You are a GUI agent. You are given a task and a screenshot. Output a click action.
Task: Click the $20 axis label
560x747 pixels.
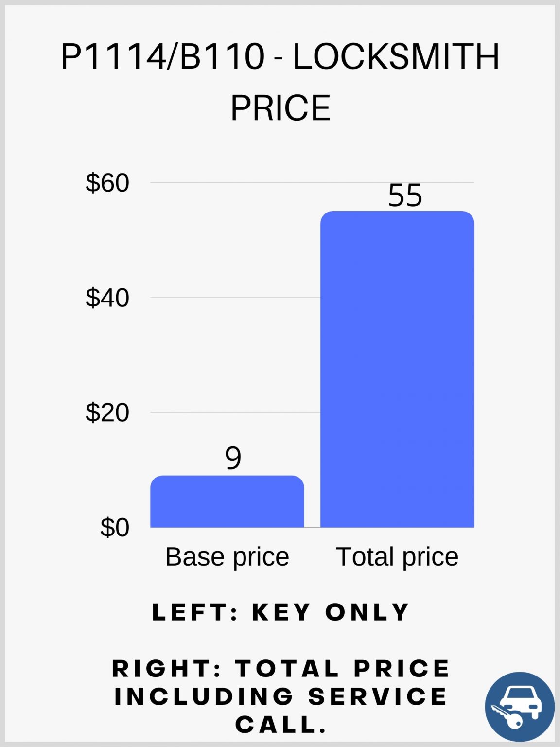[x=107, y=412]
